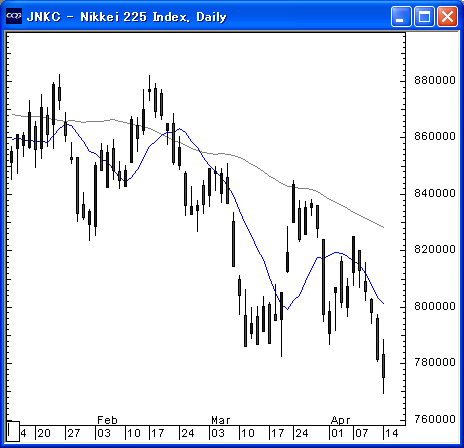
Task: Select the 760000 price axis label
Action: (435, 419)
